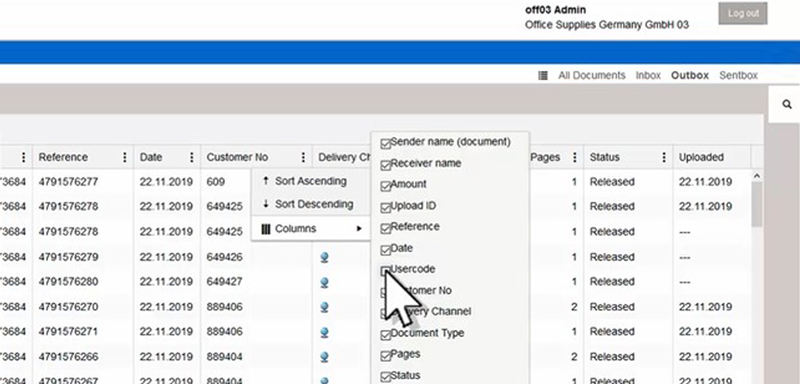
Task: Click Office Supplies Germany GmbH 03 text
Action: pos(607,24)
